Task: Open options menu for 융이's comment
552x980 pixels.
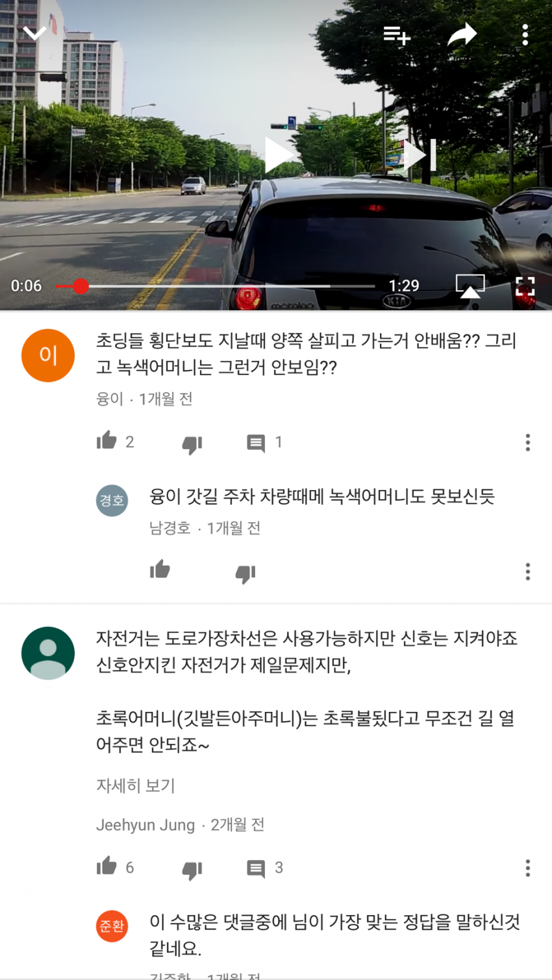Action: [x=528, y=443]
